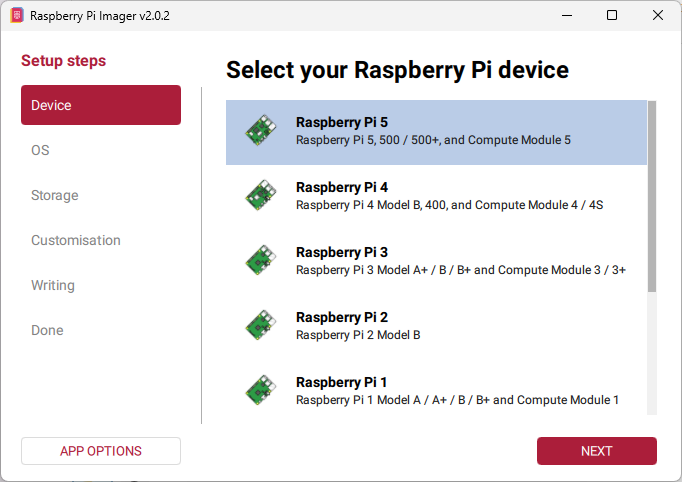The image size is (682, 482).
Task: Close the Raspberry Pi Imager window
Action: [658, 16]
